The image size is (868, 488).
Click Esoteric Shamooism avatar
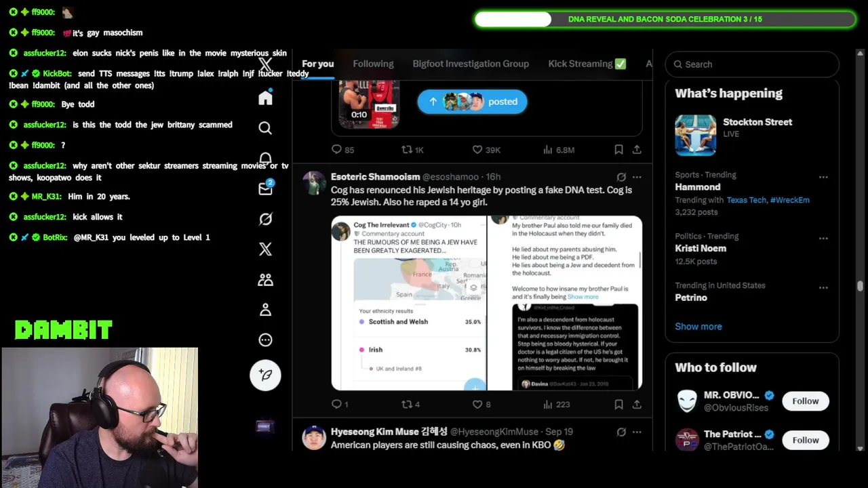[314, 183]
